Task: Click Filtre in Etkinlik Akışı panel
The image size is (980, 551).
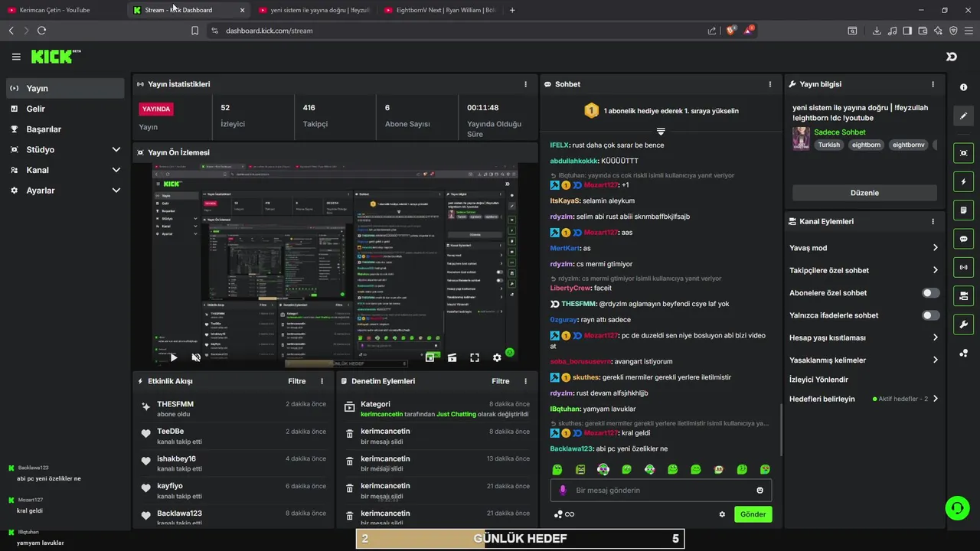Action: (x=296, y=381)
